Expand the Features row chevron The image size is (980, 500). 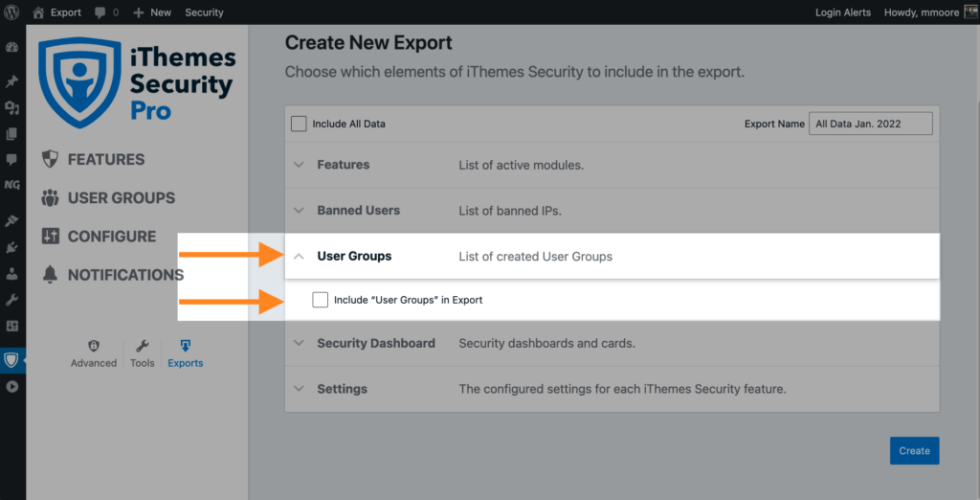click(x=299, y=165)
